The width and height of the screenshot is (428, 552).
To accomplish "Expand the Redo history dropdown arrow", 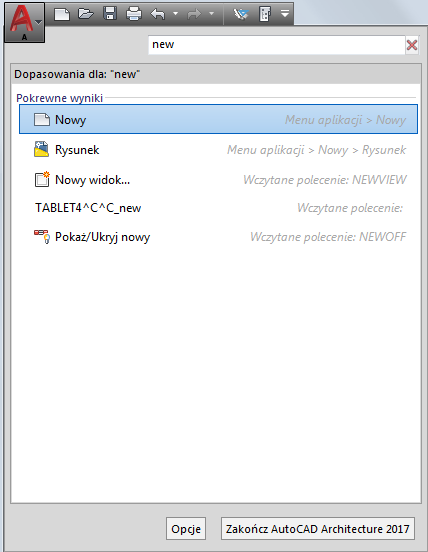I will 212,14.
